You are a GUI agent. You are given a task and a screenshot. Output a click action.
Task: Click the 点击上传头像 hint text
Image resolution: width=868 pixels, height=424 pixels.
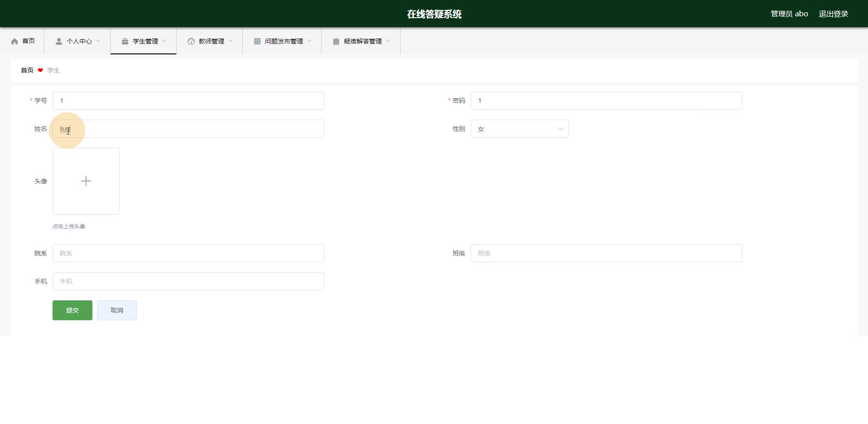pyautogui.click(x=69, y=226)
